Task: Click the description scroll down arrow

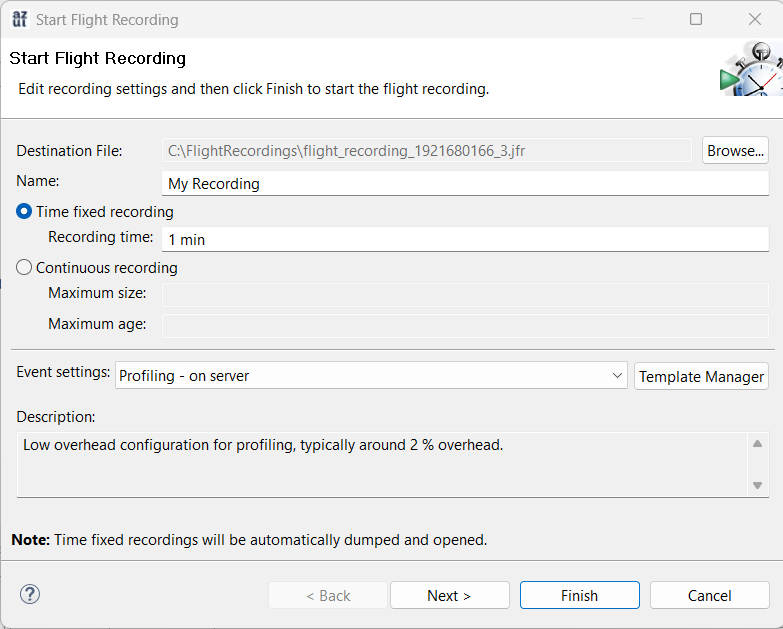Action: coord(758,485)
